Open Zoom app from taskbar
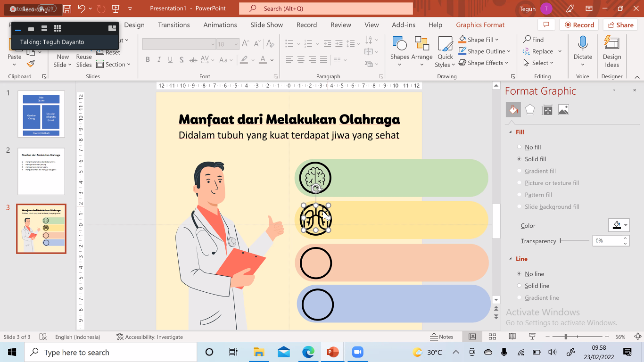Screen dimensions: 644x362 coord(357,352)
